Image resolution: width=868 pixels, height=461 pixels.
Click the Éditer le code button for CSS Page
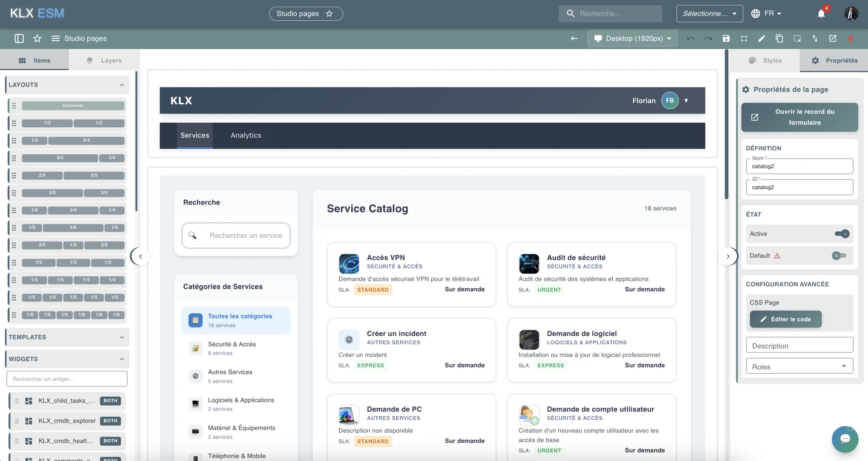click(785, 319)
